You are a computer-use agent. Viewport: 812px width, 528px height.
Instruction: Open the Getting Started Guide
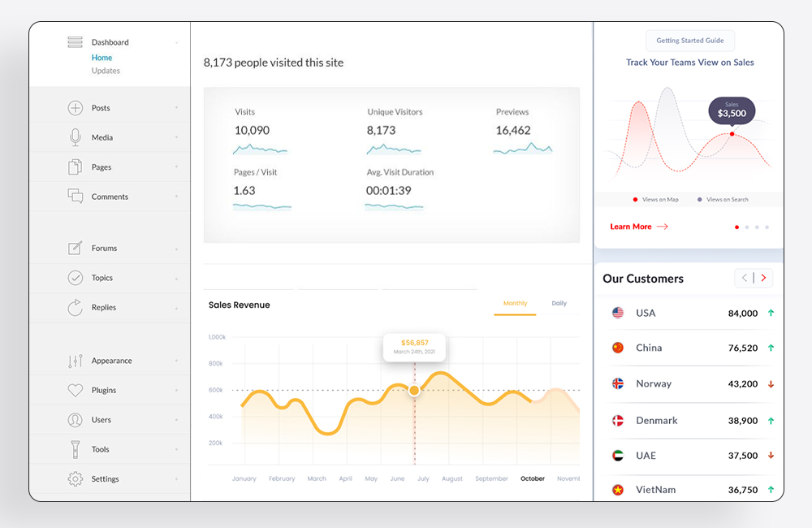tap(690, 40)
